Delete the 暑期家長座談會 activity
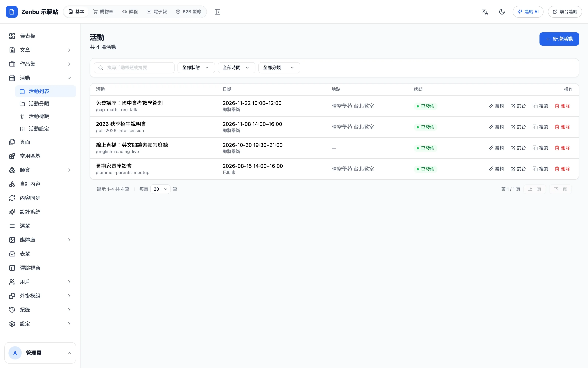The image size is (588, 368). point(562,169)
